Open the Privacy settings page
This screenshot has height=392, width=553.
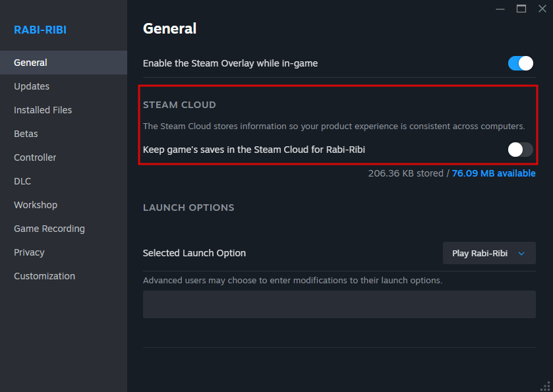[x=29, y=252]
